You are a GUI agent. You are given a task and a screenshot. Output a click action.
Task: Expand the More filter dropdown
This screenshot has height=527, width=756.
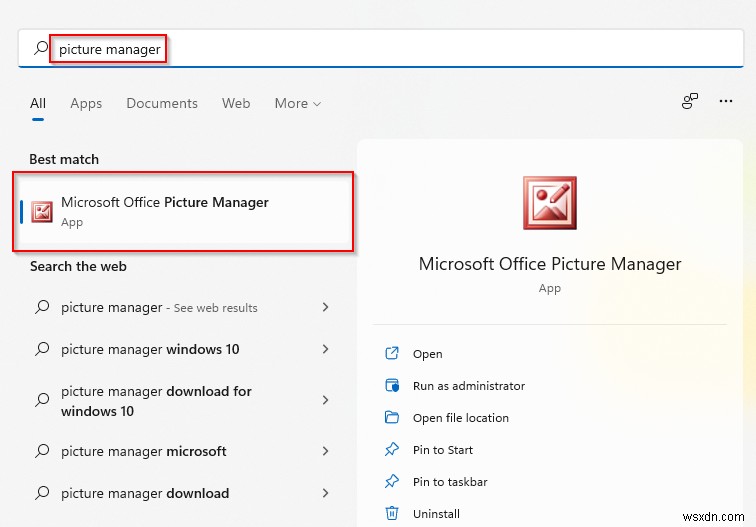(x=297, y=103)
